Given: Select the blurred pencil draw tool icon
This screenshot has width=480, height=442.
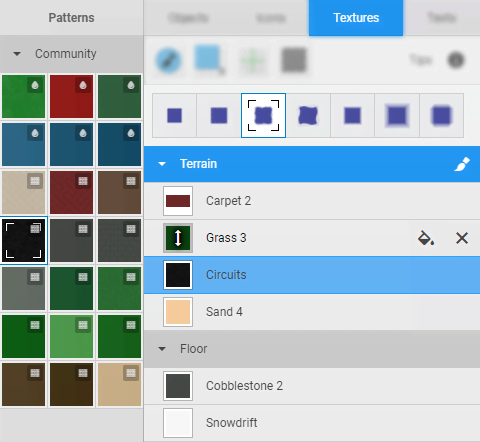Looking at the screenshot, I should (x=169, y=60).
